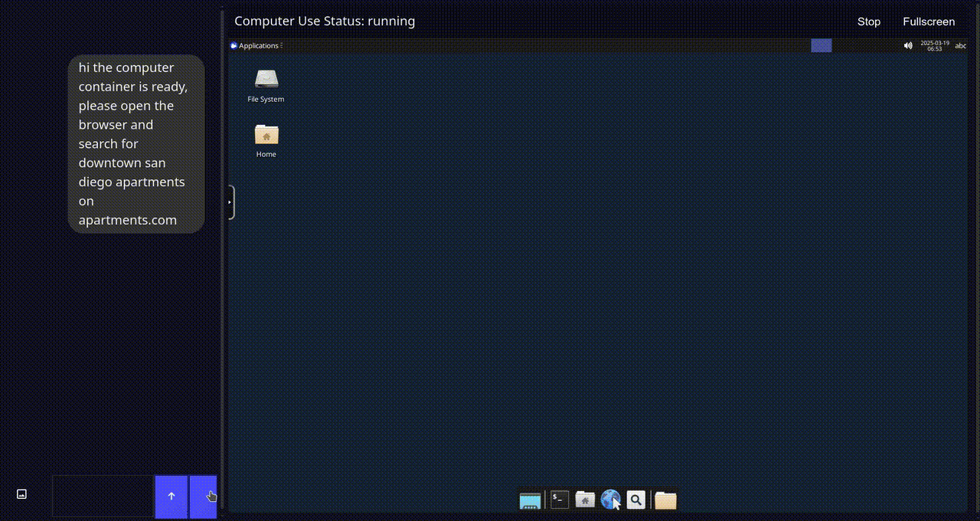The height and width of the screenshot is (521, 980).
Task: Click the image attachment icon
Action: pyautogui.click(x=22, y=494)
